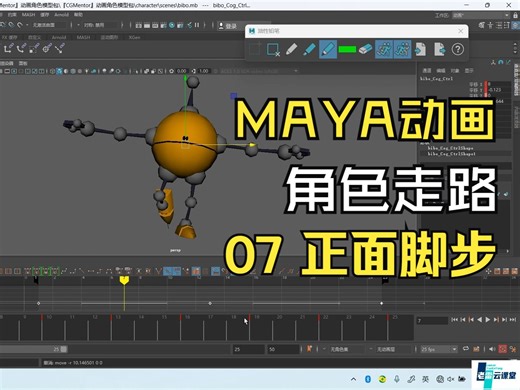Open the green color swatch in Blue Pencil toolbar

click(x=347, y=50)
